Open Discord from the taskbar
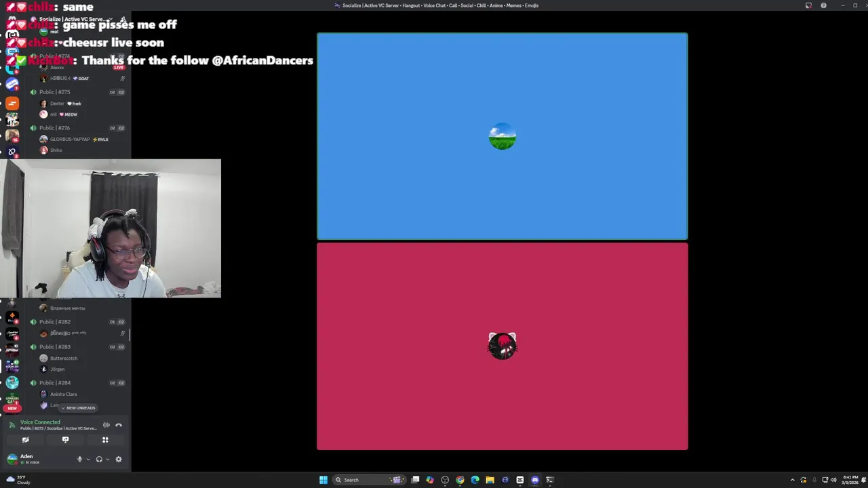The width and height of the screenshot is (868, 488). point(535,480)
